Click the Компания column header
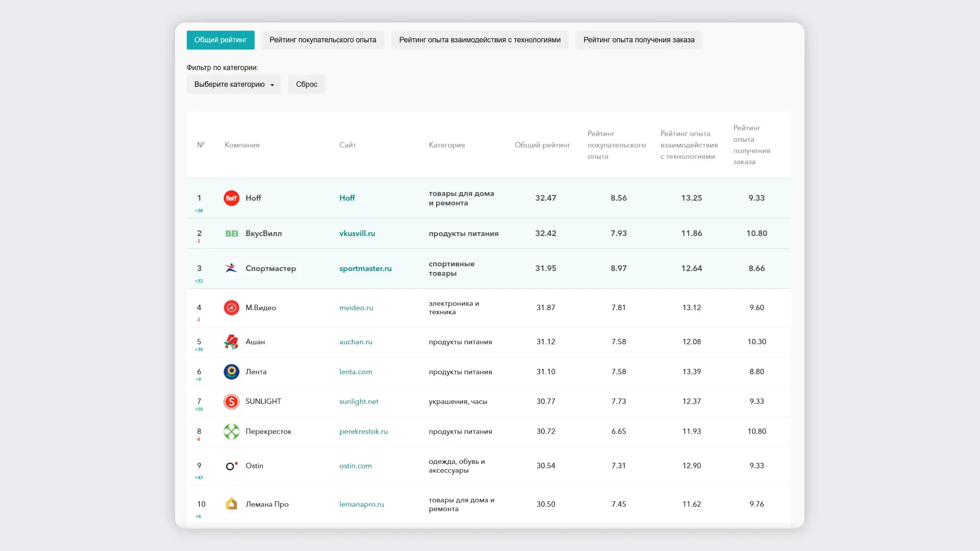Screen dimensions: 980x551 click(x=242, y=145)
